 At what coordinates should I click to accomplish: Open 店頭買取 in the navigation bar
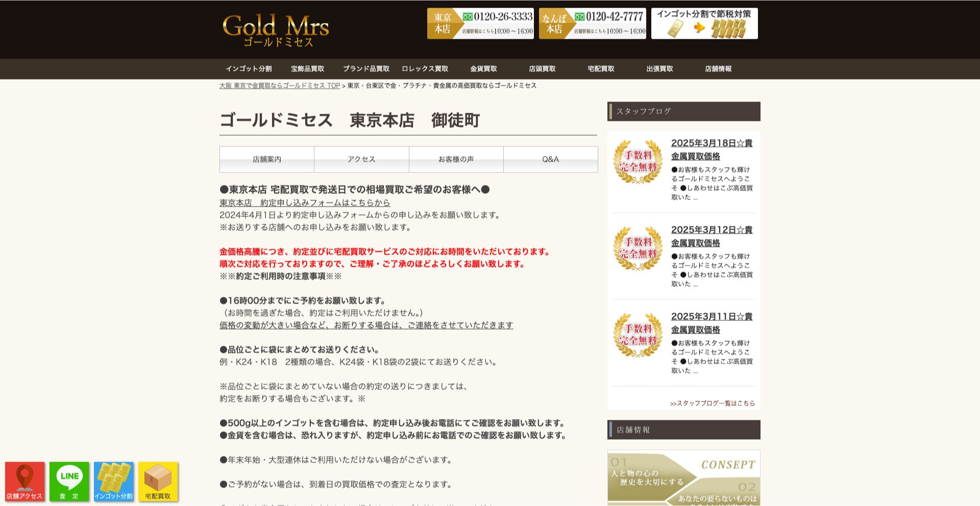click(x=542, y=69)
